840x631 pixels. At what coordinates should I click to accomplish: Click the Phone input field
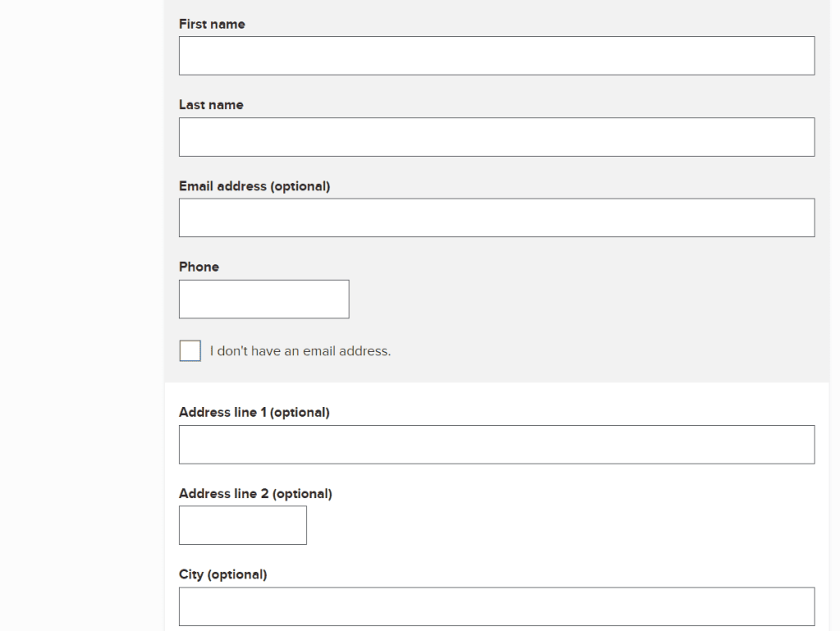(x=263, y=299)
